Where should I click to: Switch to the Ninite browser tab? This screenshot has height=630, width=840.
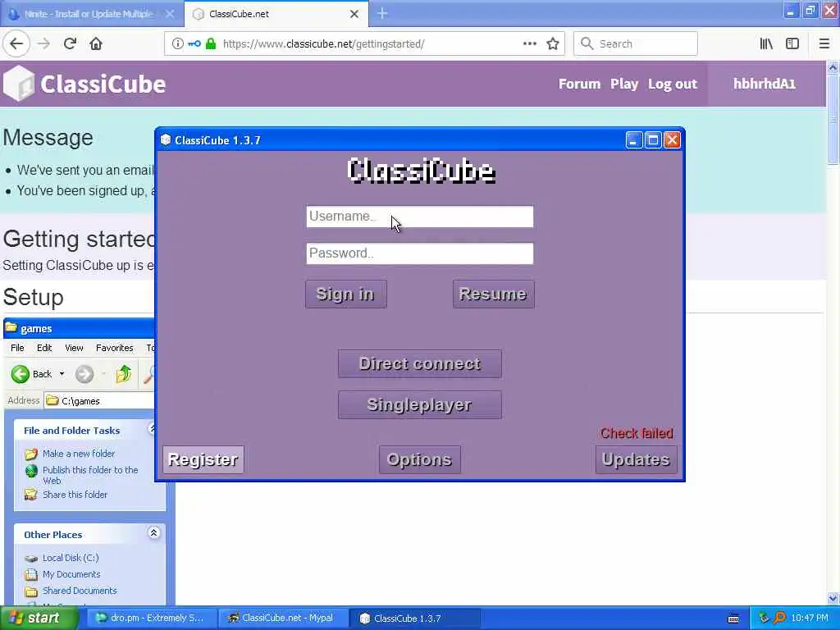coord(91,14)
